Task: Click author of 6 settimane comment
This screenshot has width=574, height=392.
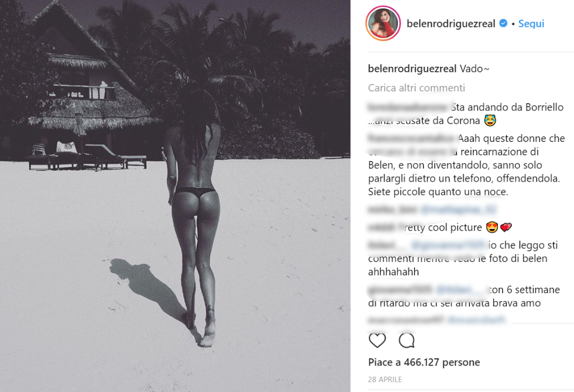Action: click(x=400, y=289)
